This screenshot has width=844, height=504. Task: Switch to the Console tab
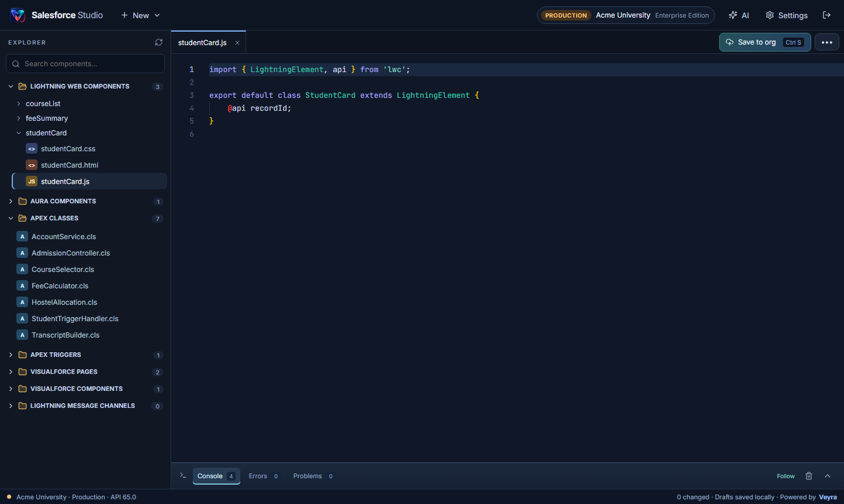[216, 476]
